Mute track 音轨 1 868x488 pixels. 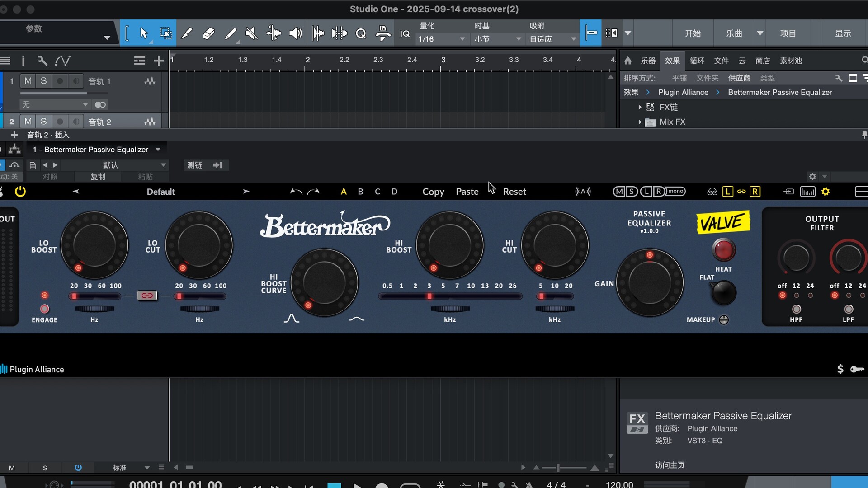click(x=28, y=81)
